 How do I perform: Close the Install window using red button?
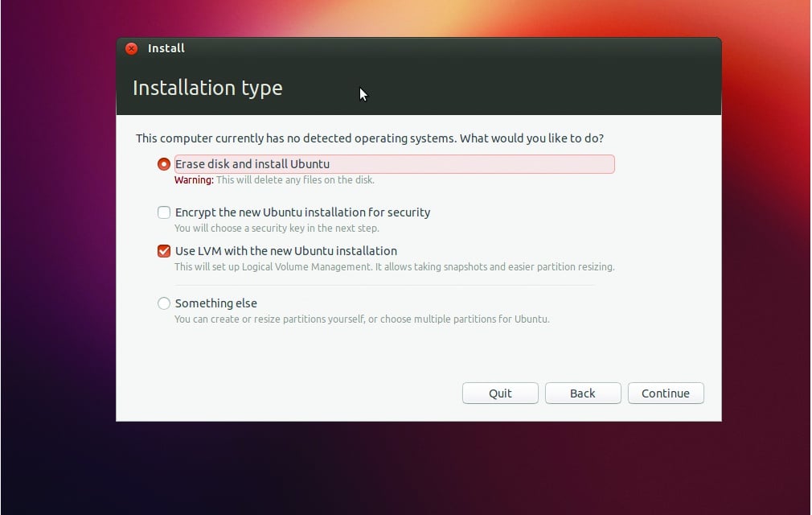tap(131, 48)
